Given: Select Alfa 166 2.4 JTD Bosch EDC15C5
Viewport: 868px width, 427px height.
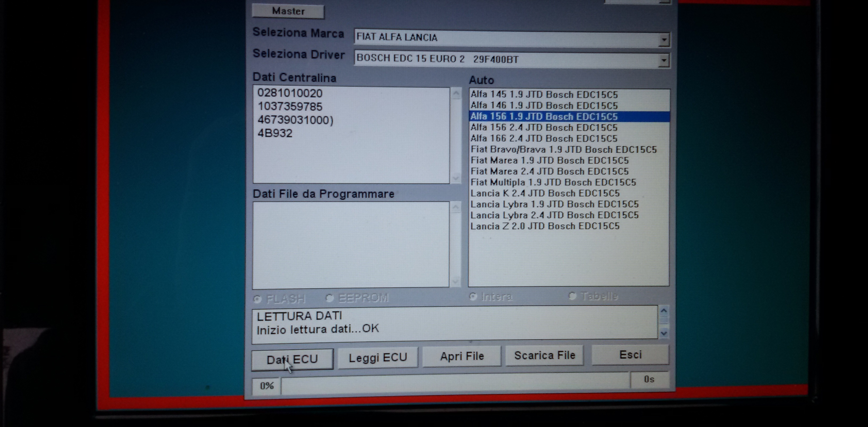Looking at the screenshot, I should point(569,139).
